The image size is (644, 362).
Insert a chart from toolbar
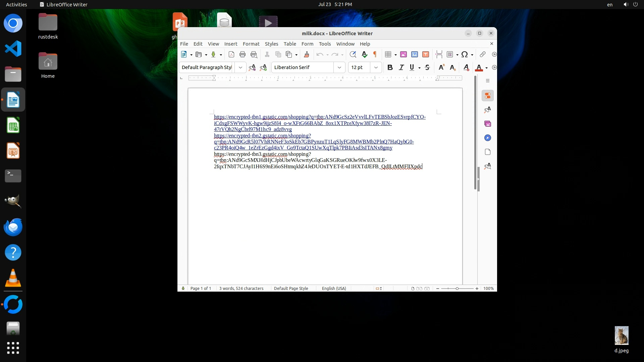415,54
